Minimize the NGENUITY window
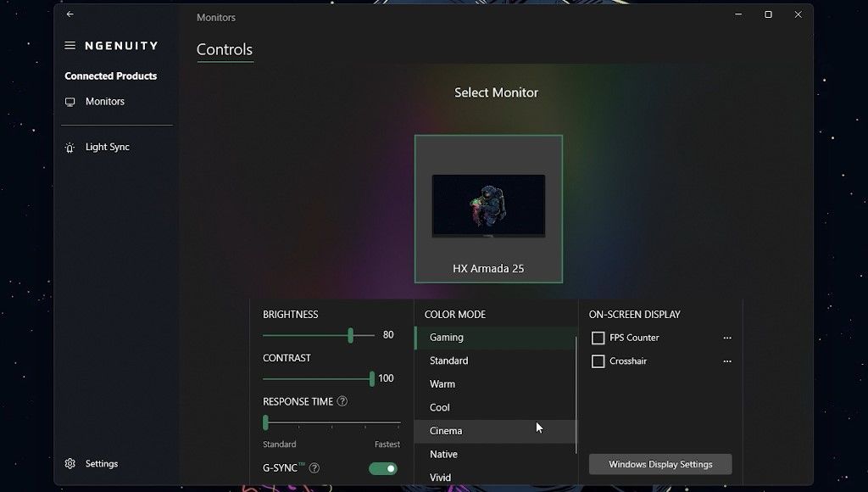Screen dimensions: 868x492 pyautogui.click(x=738, y=15)
